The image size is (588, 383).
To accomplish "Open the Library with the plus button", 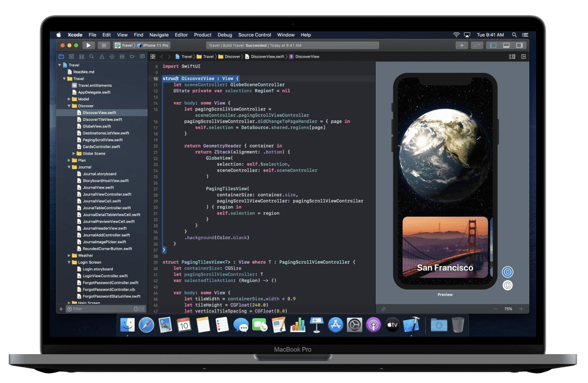I will (x=462, y=45).
